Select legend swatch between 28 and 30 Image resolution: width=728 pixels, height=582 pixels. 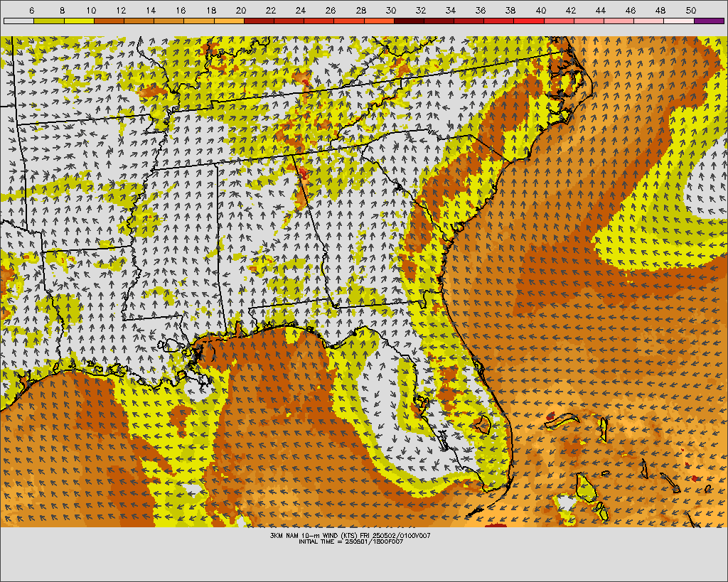coord(380,21)
